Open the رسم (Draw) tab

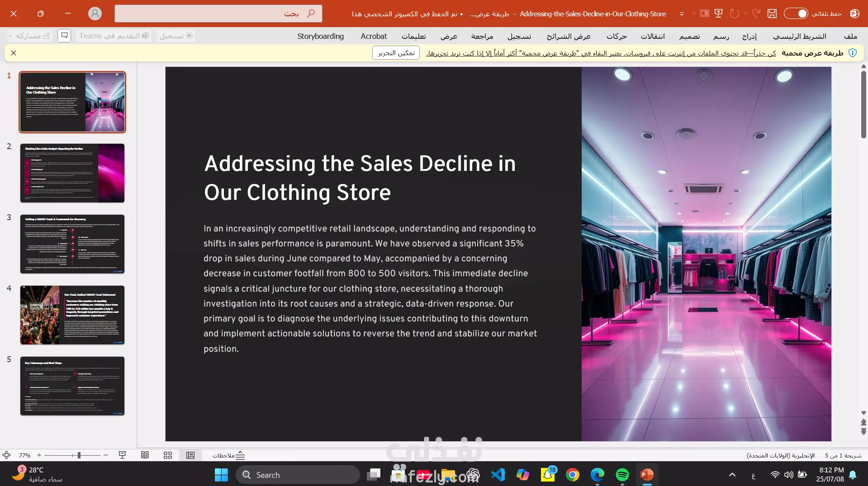point(721,36)
